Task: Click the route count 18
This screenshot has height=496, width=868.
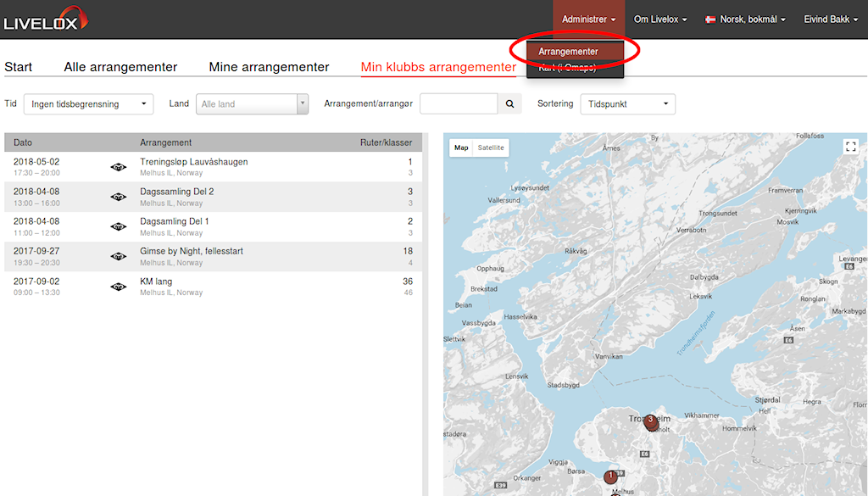Action: coord(408,251)
